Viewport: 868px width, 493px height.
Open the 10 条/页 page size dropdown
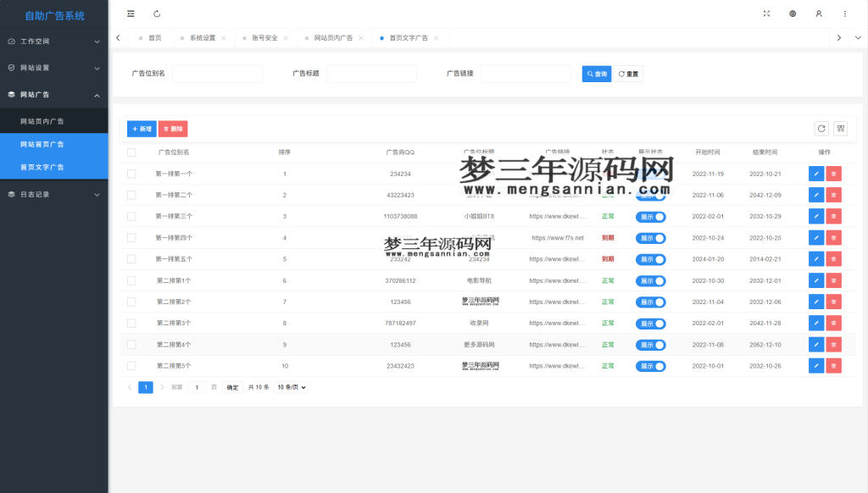(292, 387)
